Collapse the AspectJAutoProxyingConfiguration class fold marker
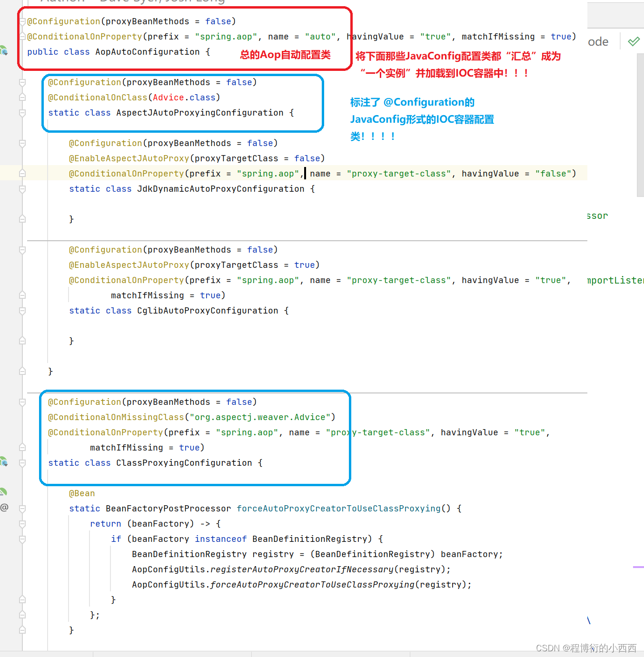This screenshot has height=657, width=644. pos(22,113)
